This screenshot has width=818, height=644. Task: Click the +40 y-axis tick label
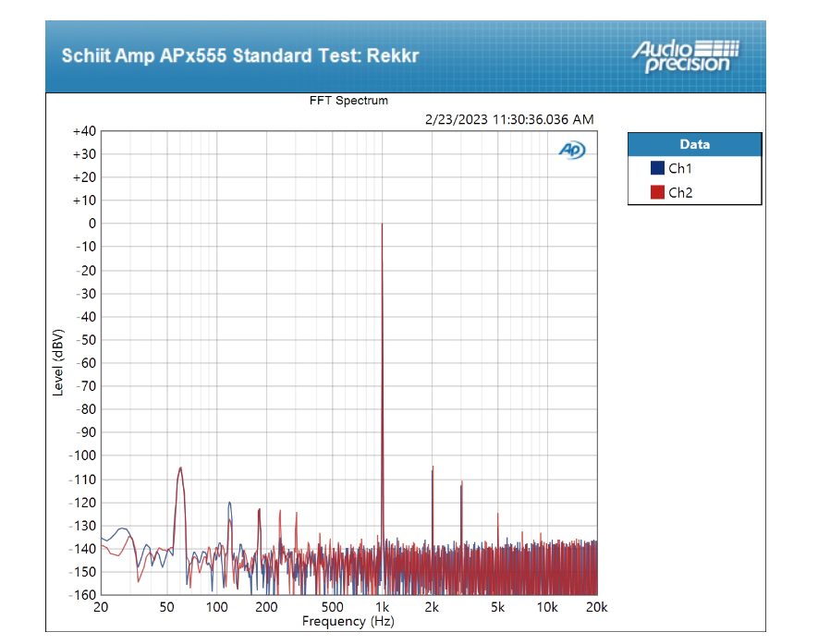84,131
